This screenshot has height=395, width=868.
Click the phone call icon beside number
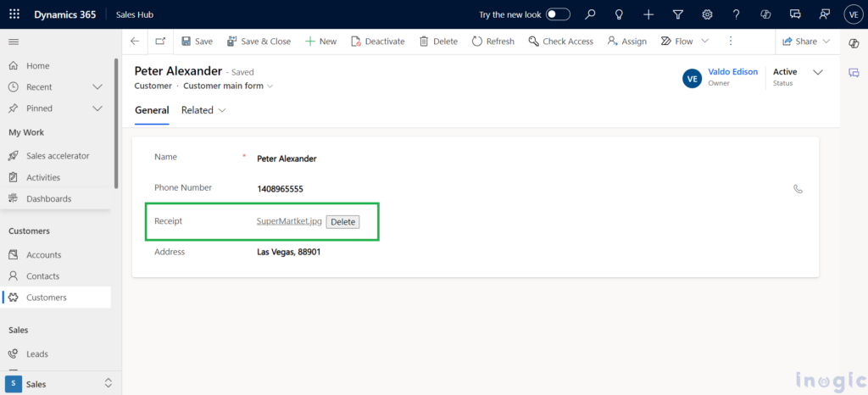pos(798,189)
